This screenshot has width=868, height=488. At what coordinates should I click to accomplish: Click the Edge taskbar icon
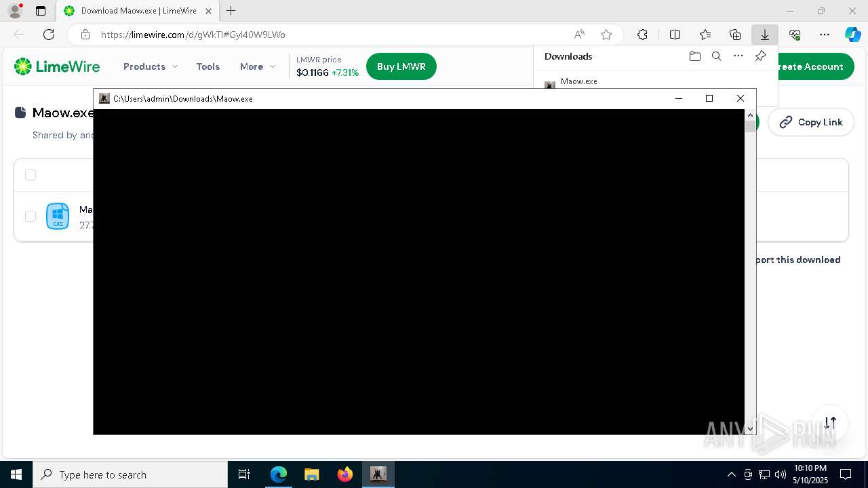[279, 474]
